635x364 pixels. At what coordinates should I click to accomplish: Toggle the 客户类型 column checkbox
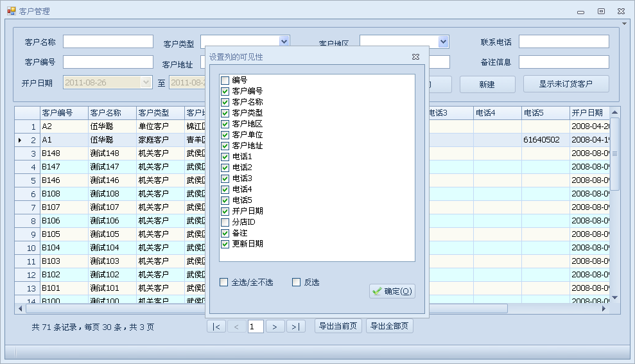point(225,113)
